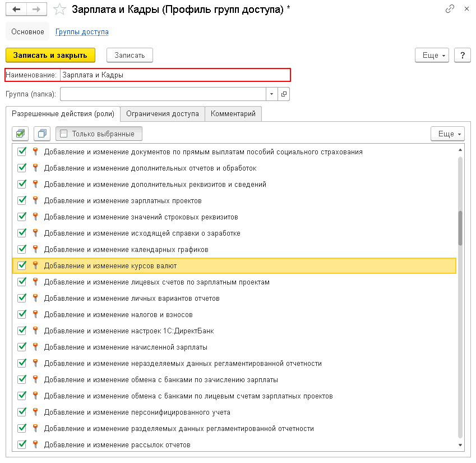Click the back navigation arrow
The width and height of the screenshot is (476, 463).
(16, 9)
